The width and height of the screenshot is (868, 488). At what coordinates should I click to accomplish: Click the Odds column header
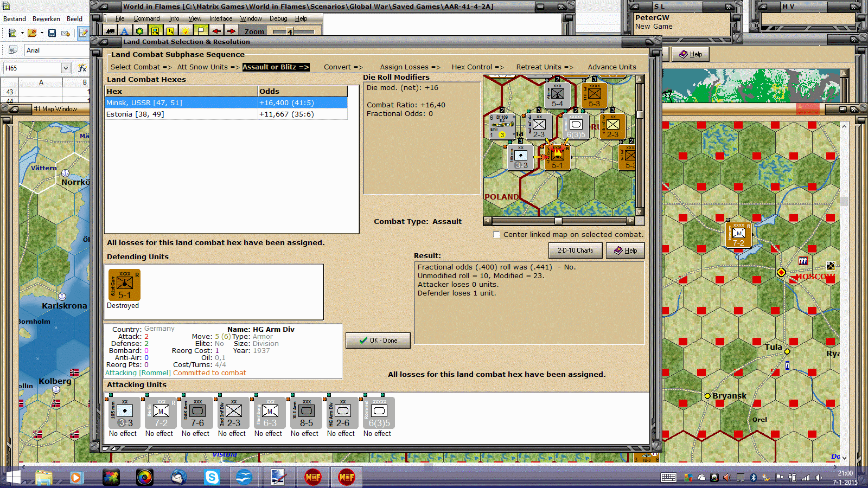303,91
